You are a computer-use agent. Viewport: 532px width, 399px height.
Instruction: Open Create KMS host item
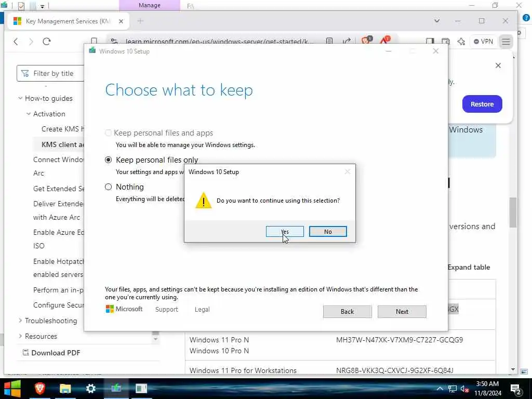[62, 129]
